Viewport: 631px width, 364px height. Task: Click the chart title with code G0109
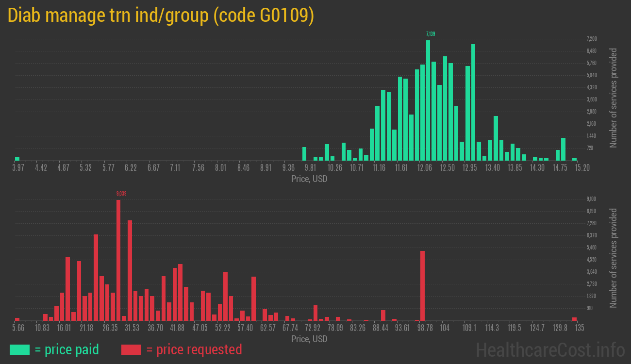(161, 16)
